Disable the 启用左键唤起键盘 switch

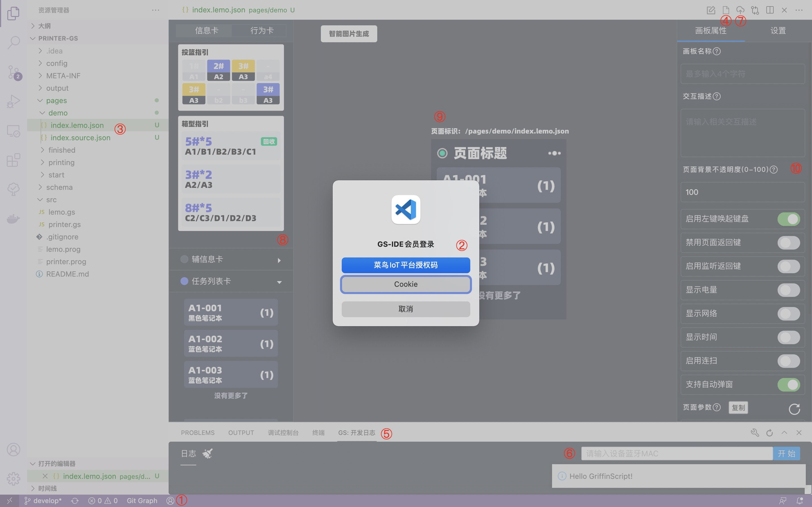(789, 219)
